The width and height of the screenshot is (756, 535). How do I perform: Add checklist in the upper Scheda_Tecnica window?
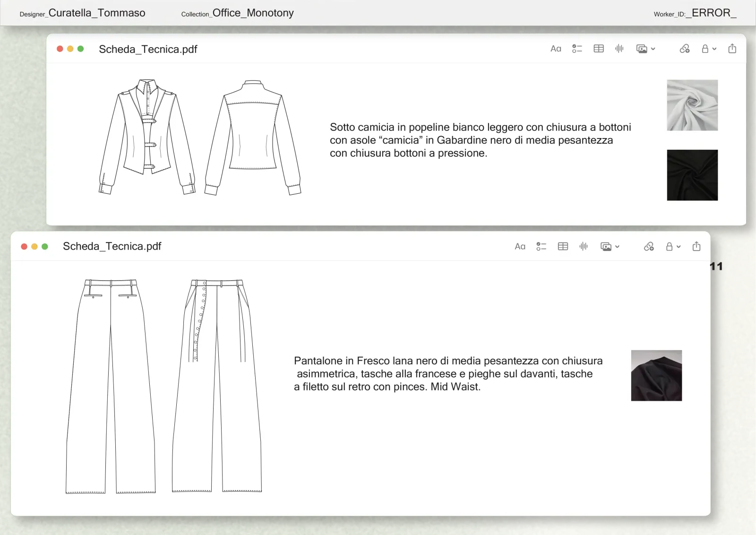[577, 49]
